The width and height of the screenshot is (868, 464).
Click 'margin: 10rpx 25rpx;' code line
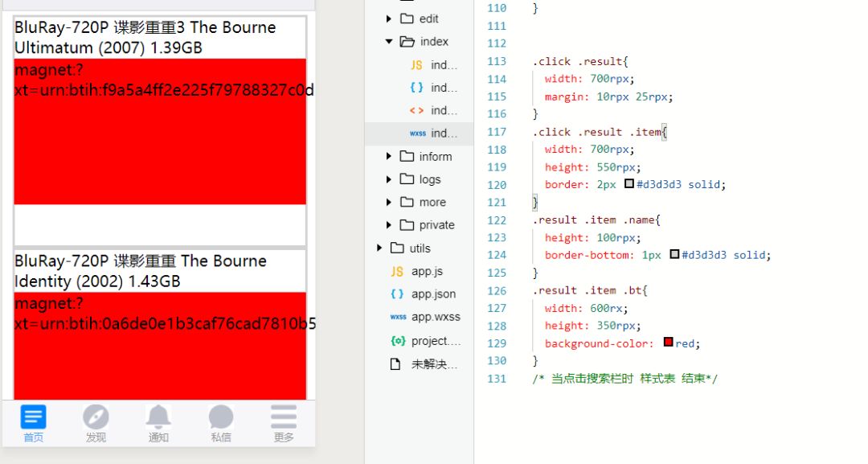click(609, 96)
